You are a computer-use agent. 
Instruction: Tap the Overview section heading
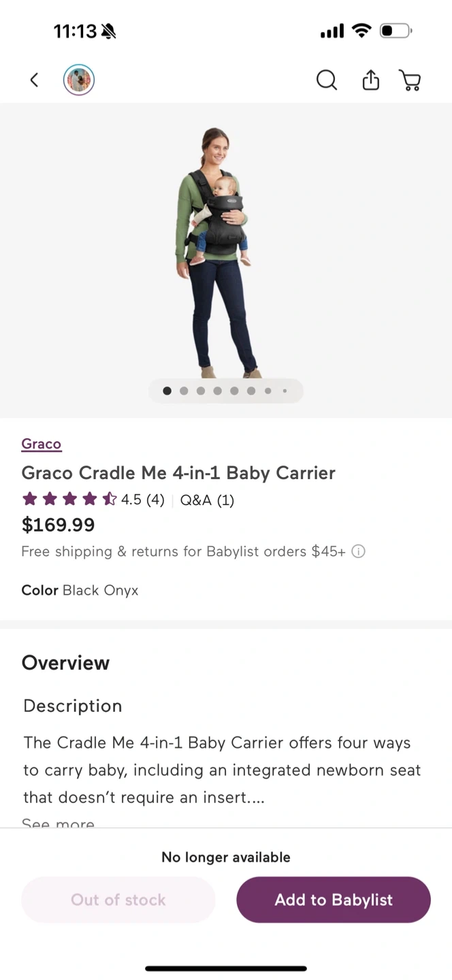pos(65,663)
